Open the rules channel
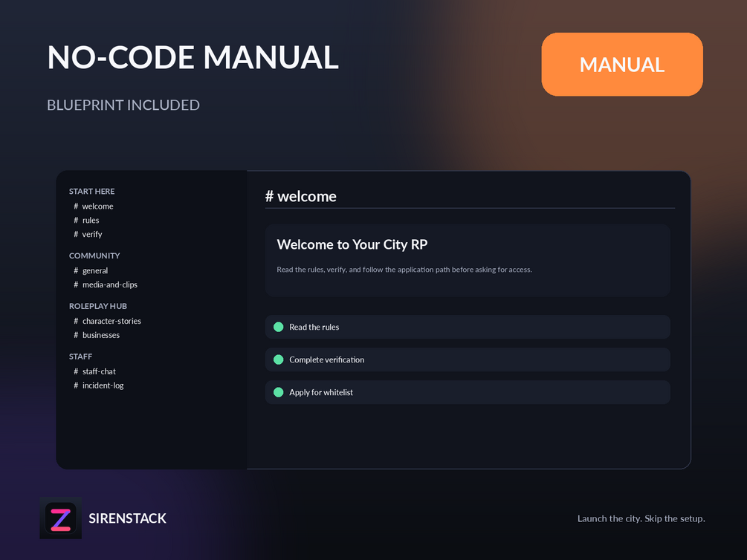The height and width of the screenshot is (560, 747). pos(86,220)
